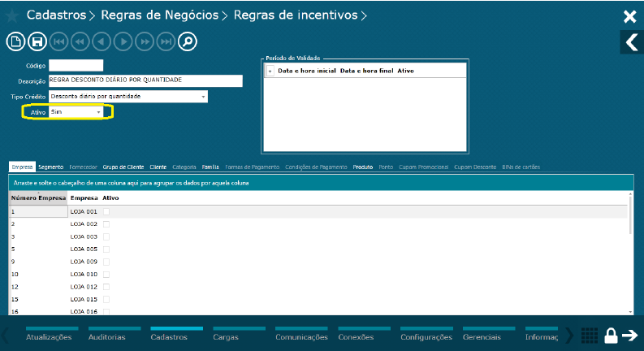The width and height of the screenshot is (644, 351).
Task: Toggle Ativo checkbox for LOJA 003
Action: (106, 236)
